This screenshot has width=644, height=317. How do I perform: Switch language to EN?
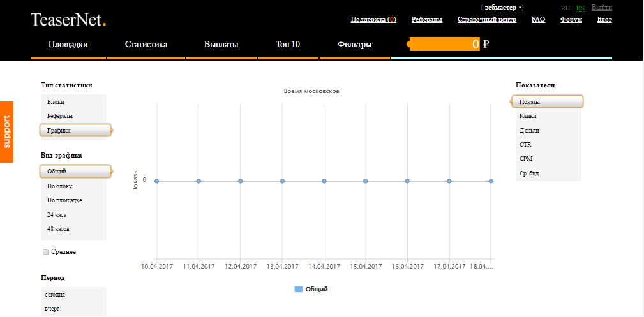pyautogui.click(x=580, y=8)
